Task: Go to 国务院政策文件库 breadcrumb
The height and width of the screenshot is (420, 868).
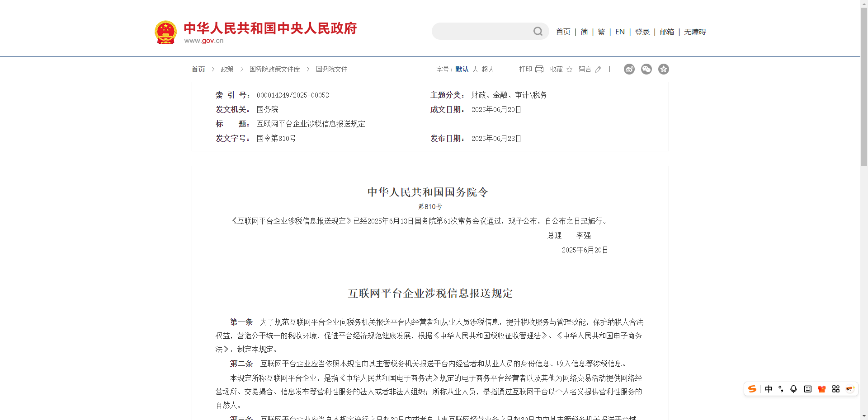Action: point(274,69)
